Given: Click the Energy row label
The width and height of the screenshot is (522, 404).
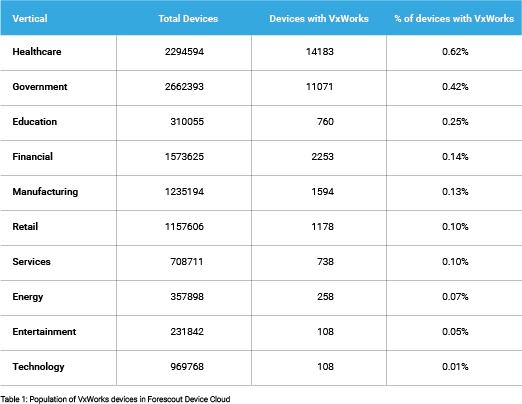Looking at the screenshot, I should (28, 297).
